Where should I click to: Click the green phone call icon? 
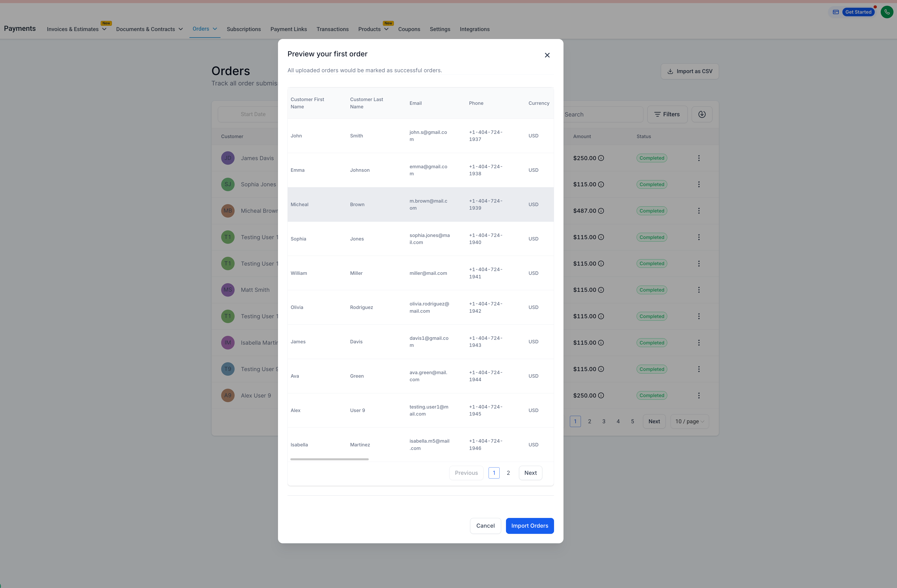(886, 12)
